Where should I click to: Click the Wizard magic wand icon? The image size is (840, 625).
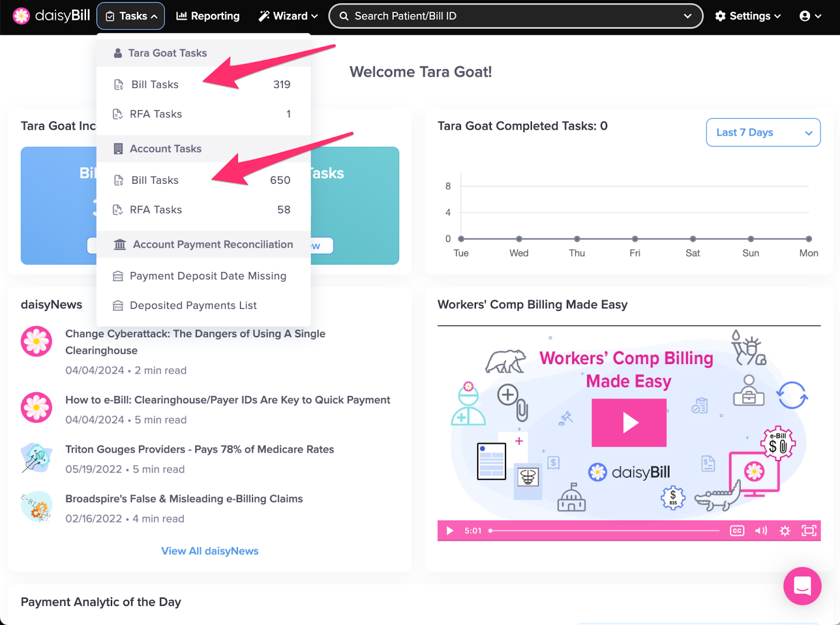coord(264,16)
